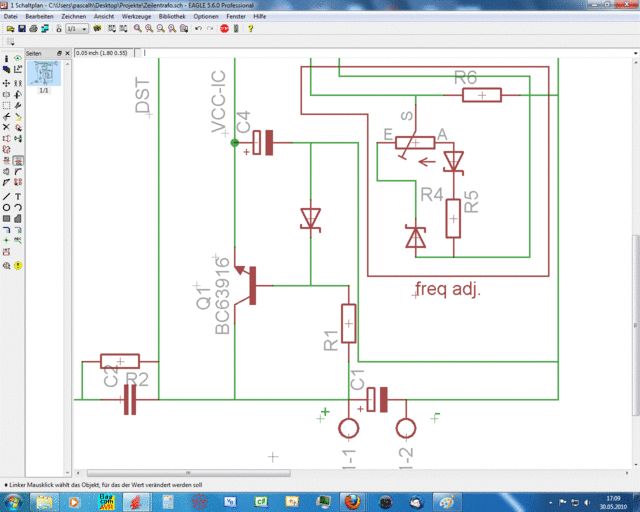The width and height of the screenshot is (640, 512).
Task: Select the Miter tool
Action: [x=18, y=171]
